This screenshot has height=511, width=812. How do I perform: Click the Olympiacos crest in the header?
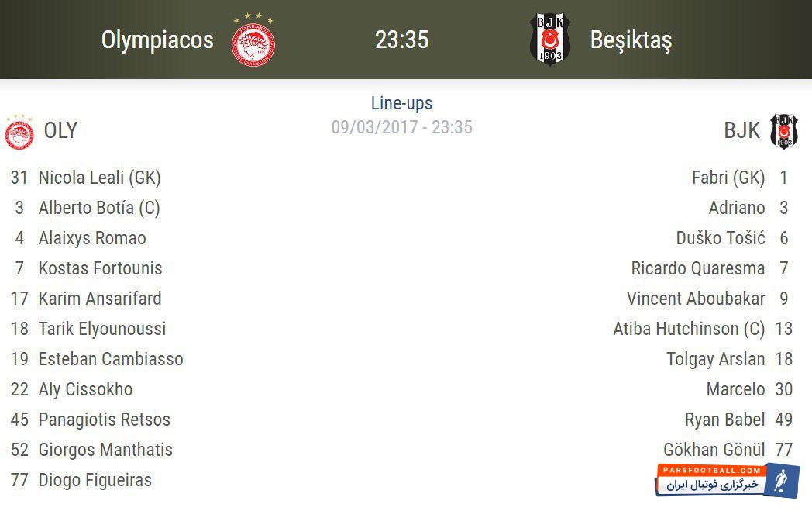(253, 41)
